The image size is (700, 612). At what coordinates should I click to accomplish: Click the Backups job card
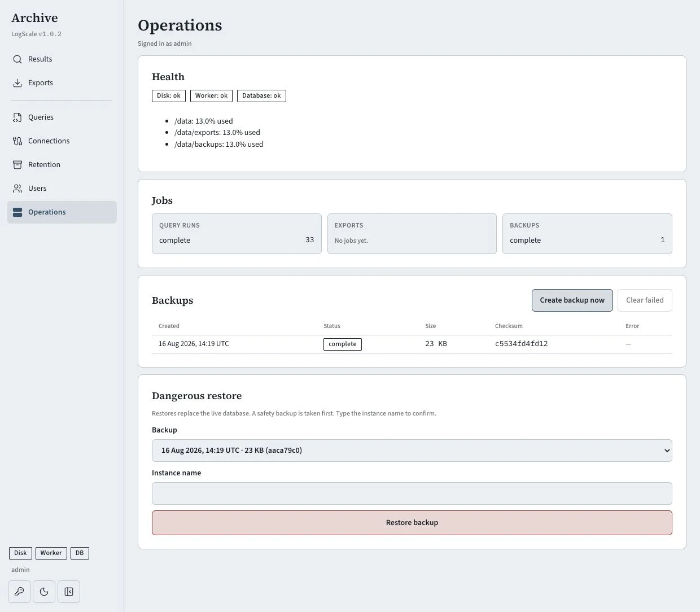pyautogui.click(x=587, y=234)
